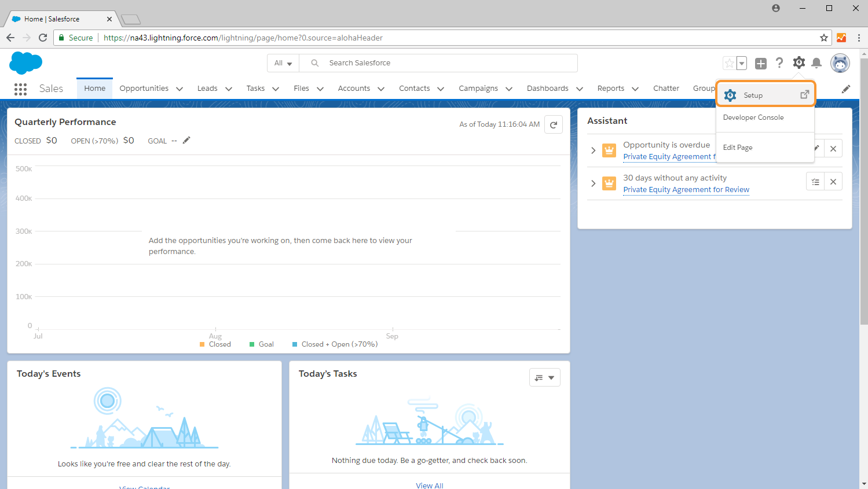Open Today's Tasks filter dropdown
Viewport: 868px width, 489px height.
544,378
